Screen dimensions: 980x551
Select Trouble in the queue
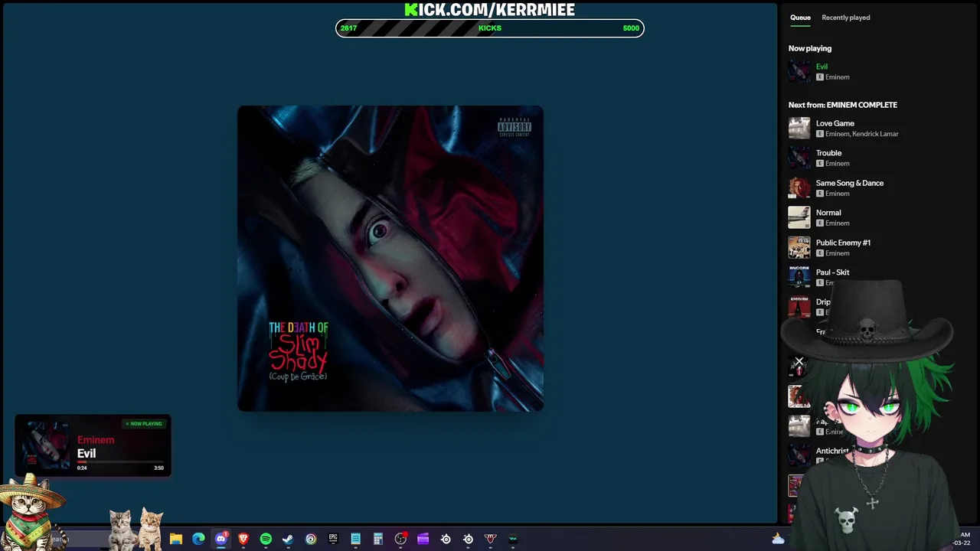tap(828, 153)
